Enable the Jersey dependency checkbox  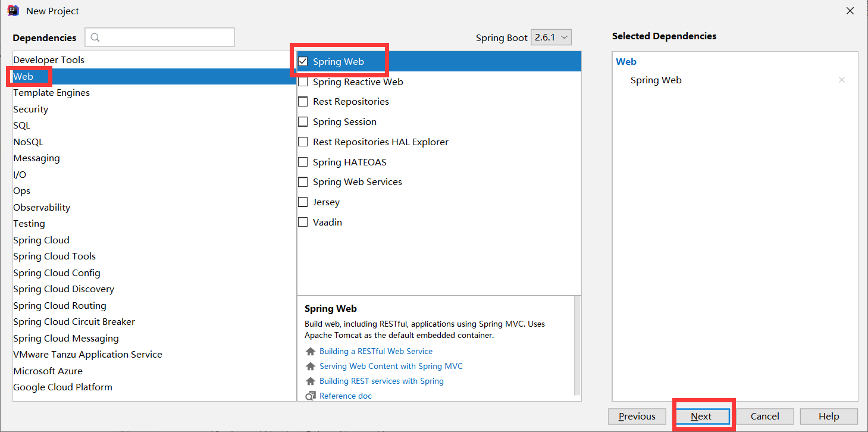(303, 202)
